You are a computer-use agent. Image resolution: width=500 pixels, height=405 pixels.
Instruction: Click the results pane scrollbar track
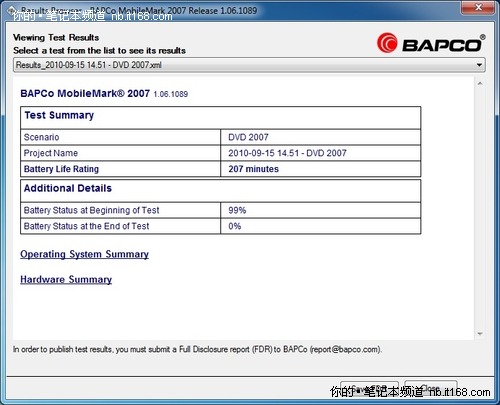click(480, 208)
